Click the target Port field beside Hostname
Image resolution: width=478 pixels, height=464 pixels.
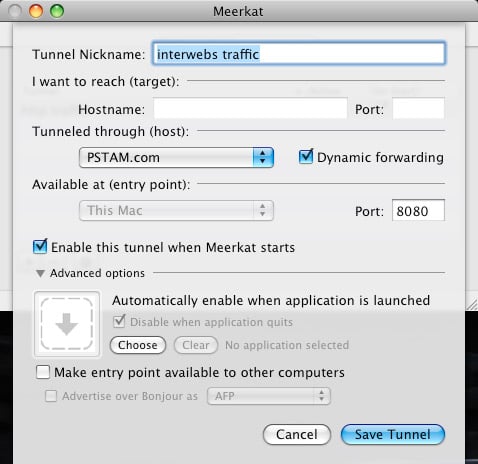coord(418,108)
